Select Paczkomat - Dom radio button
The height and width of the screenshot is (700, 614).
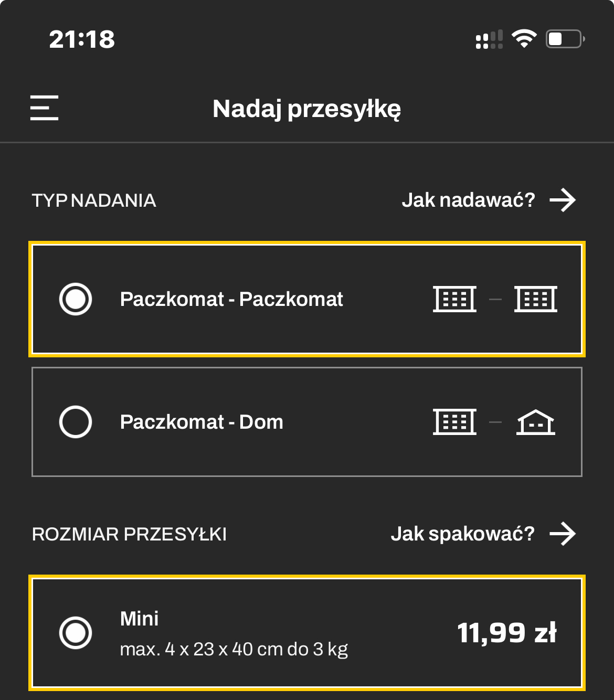click(76, 422)
